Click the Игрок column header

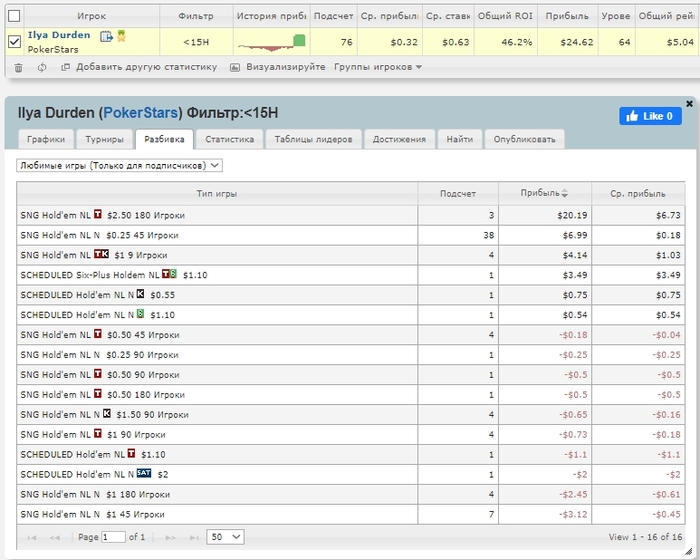[x=92, y=16]
